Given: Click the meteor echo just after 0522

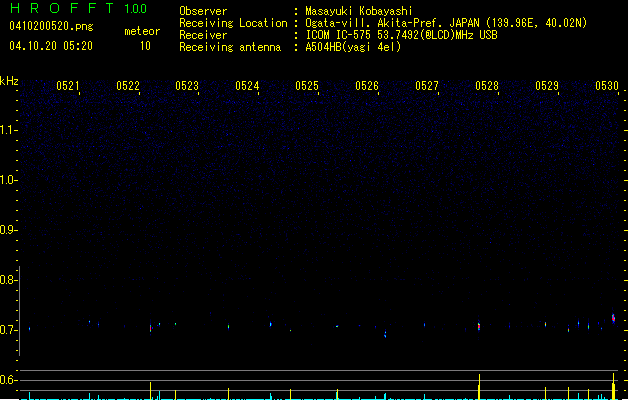Looking at the screenshot, I should [150, 328].
